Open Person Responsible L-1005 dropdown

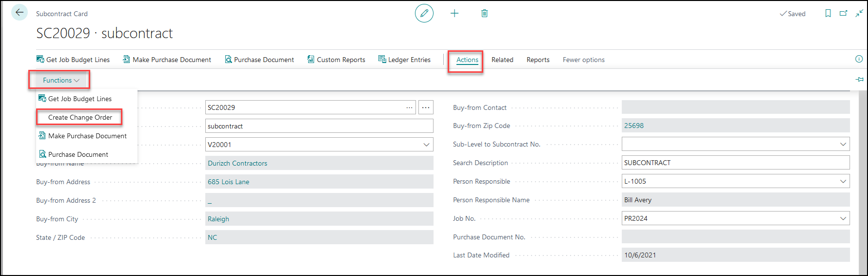[x=843, y=181]
